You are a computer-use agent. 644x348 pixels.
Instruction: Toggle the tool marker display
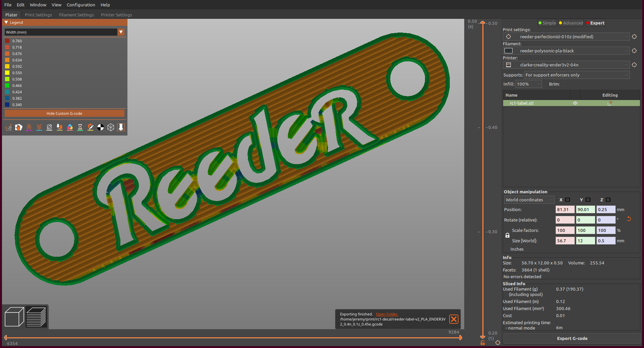click(121, 127)
